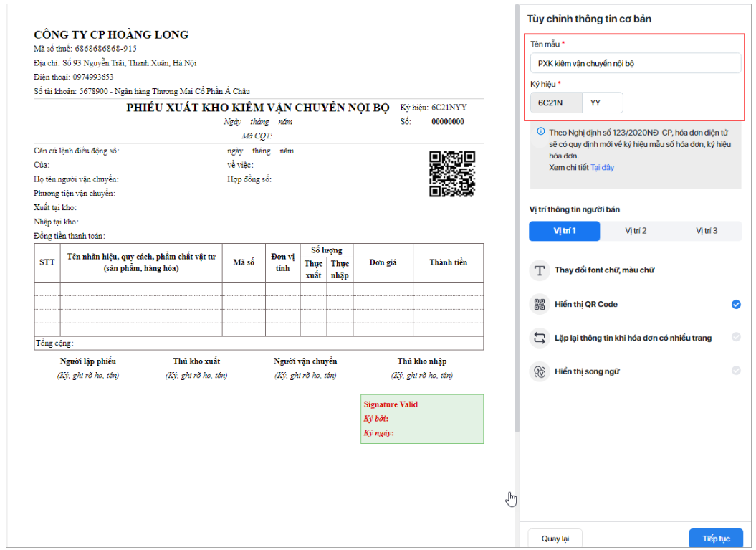Toggle the Hiển thị QR Code checkmark
The width and height of the screenshot is (756, 550).
(736, 304)
